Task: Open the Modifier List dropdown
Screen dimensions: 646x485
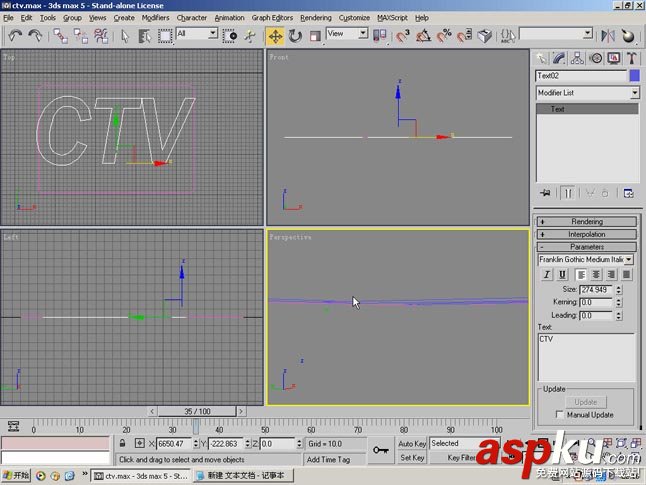Action: coord(587,93)
